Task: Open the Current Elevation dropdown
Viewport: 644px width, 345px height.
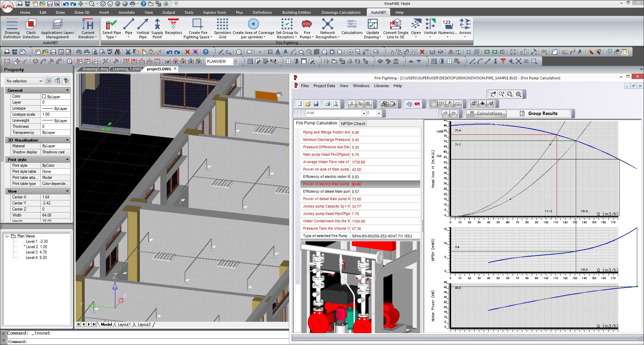Action: click(88, 29)
